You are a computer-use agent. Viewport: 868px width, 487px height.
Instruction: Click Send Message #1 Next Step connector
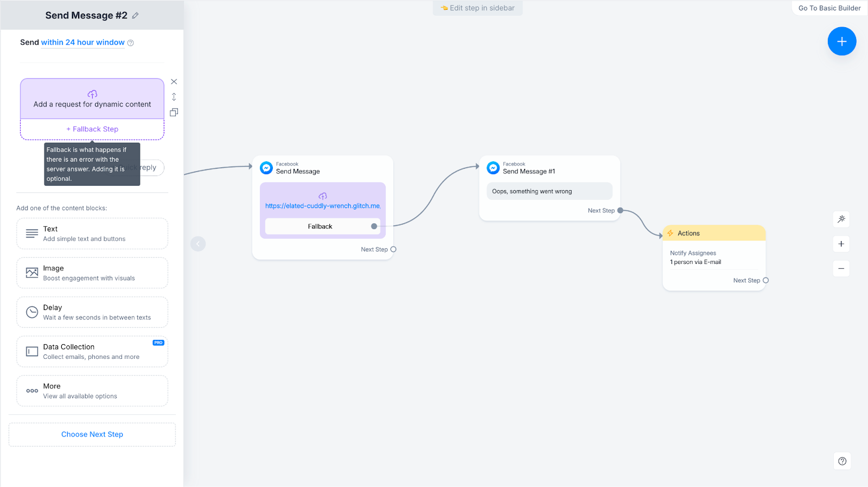click(x=620, y=211)
